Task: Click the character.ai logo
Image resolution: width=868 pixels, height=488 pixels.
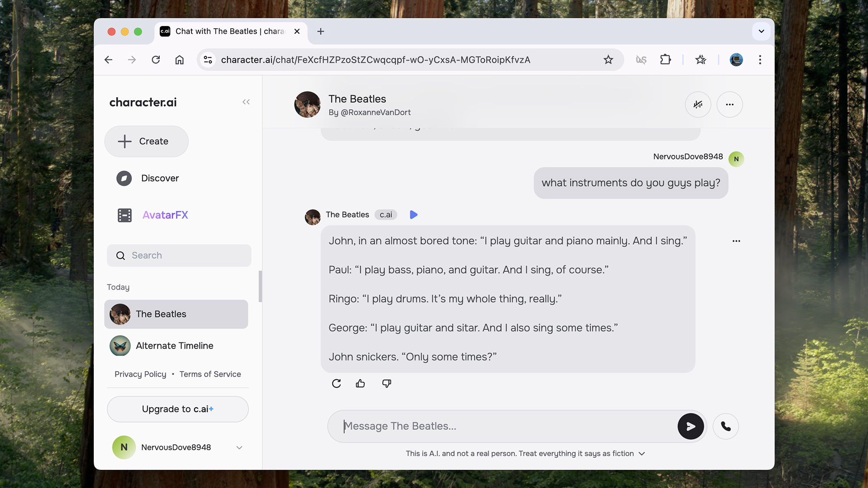Action: coord(143,102)
